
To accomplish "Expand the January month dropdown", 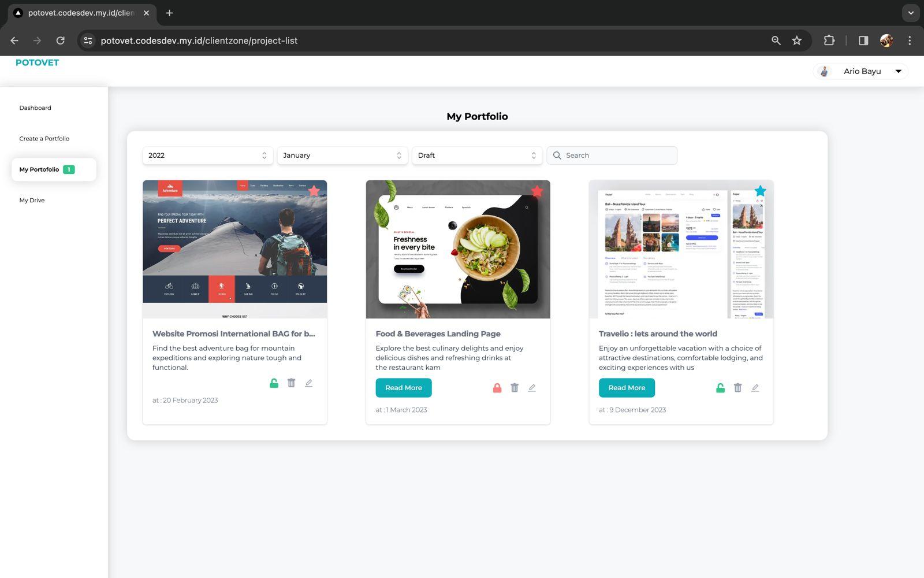I will pyautogui.click(x=342, y=155).
